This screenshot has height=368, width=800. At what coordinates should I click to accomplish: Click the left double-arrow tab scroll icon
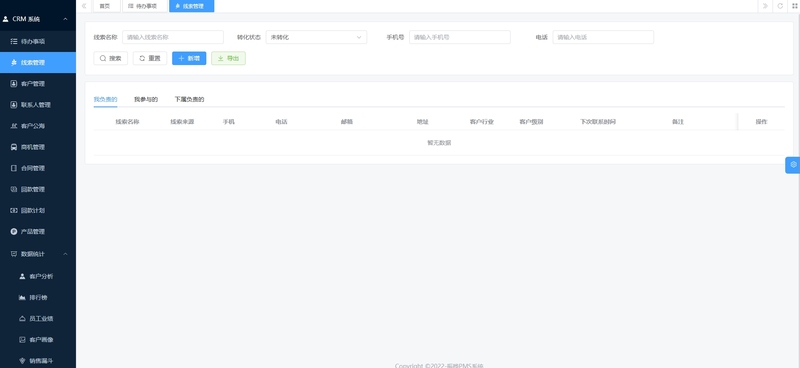pyautogui.click(x=84, y=6)
